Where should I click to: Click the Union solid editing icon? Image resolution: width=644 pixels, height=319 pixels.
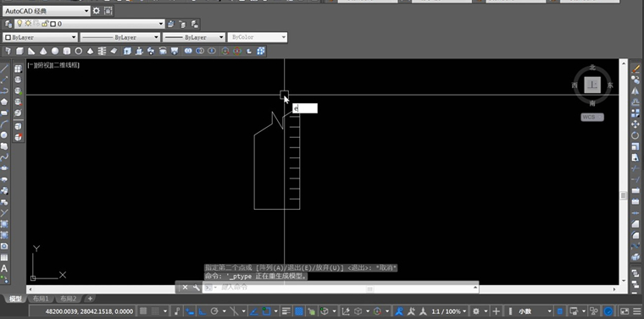point(188,52)
